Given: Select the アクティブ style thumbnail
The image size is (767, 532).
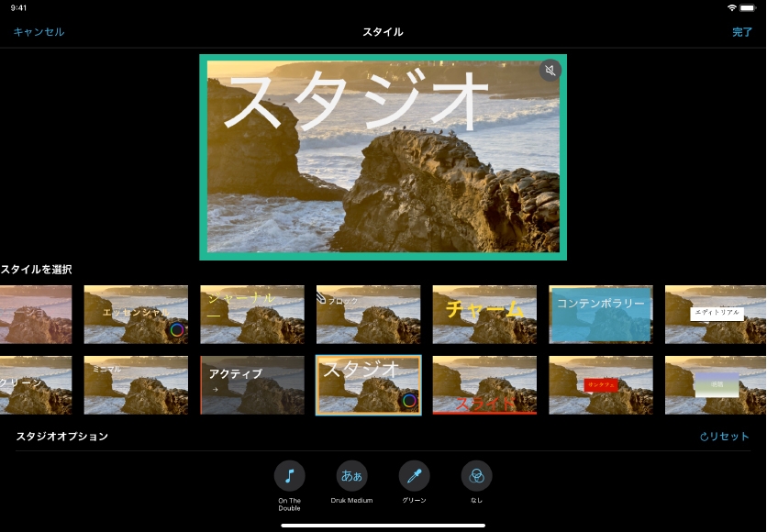Looking at the screenshot, I should pyautogui.click(x=252, y=384).
